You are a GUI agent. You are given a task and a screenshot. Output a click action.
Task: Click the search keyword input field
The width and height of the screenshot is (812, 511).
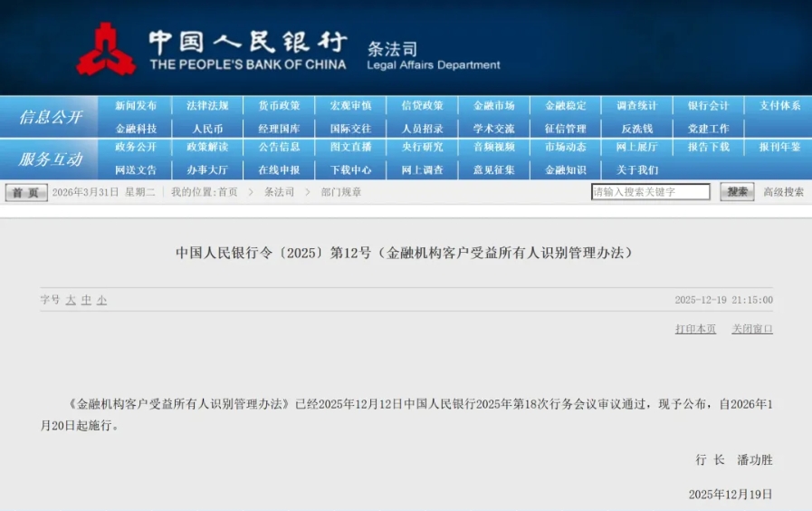[650, 192]
